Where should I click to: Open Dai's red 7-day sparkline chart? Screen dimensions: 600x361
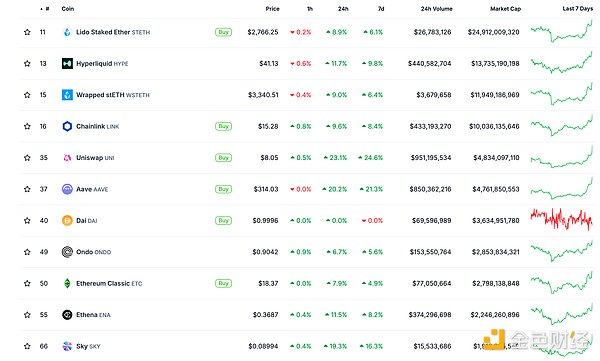click(x=561, y=220)
